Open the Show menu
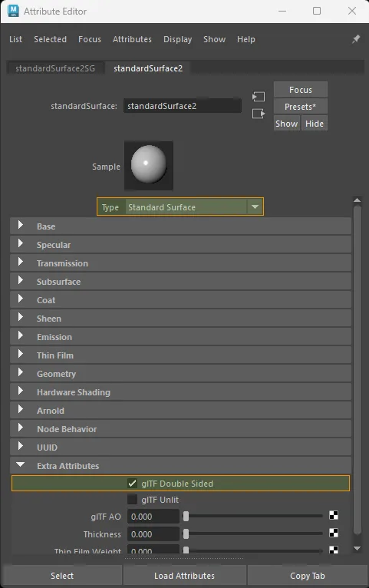The width and height of the screenshot is (369, 588). [x=214, y=39]
